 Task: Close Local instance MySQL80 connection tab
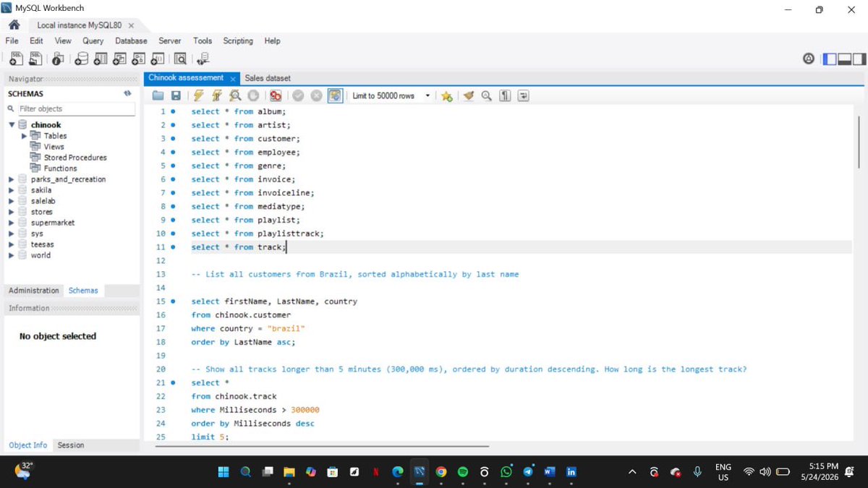(131, 25)
